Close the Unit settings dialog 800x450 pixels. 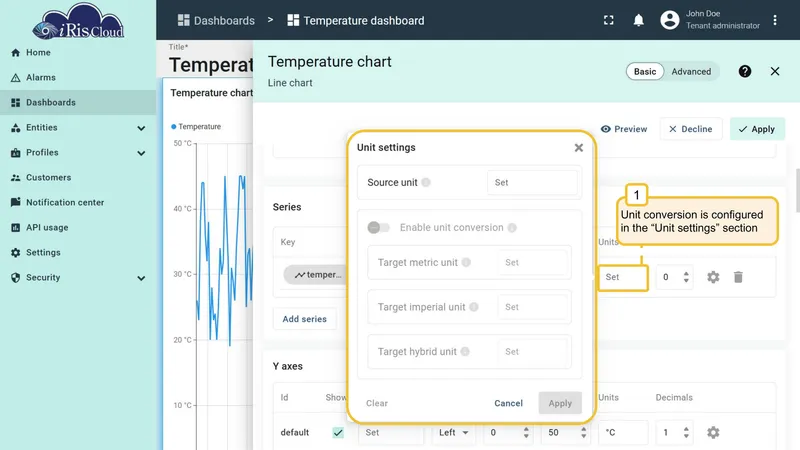[579, 147]
